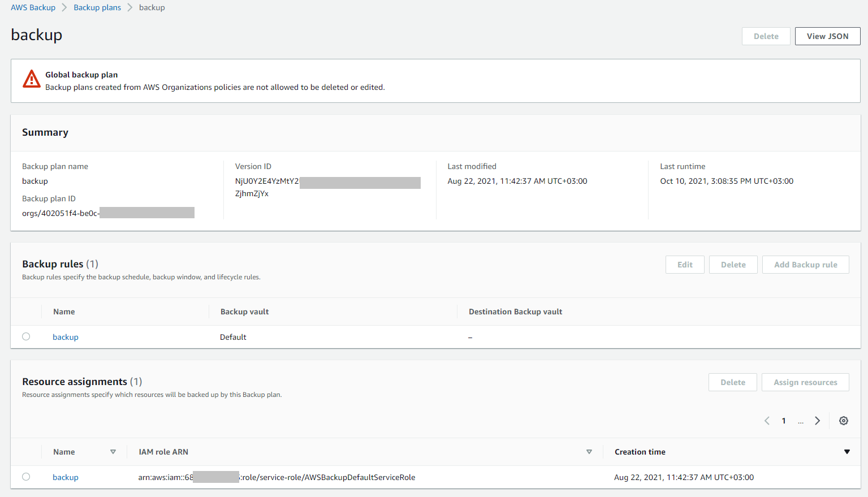Open the backup rule link
This screenshot has width=868, height=497.
click(x=66, y=337)
